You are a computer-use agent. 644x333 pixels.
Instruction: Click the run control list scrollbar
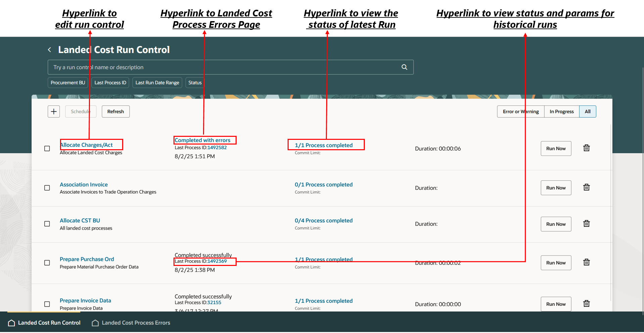click(611, 213)
